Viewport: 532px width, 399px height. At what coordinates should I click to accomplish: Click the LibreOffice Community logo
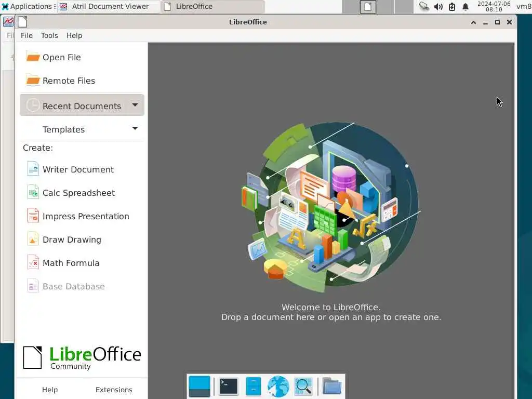click(82, 357)
